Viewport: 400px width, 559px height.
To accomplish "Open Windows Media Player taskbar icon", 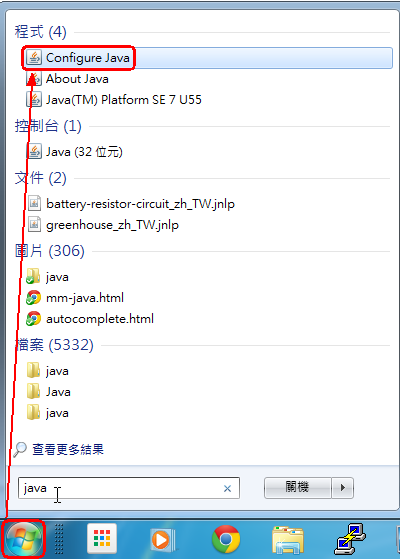I will click(163, 540).
